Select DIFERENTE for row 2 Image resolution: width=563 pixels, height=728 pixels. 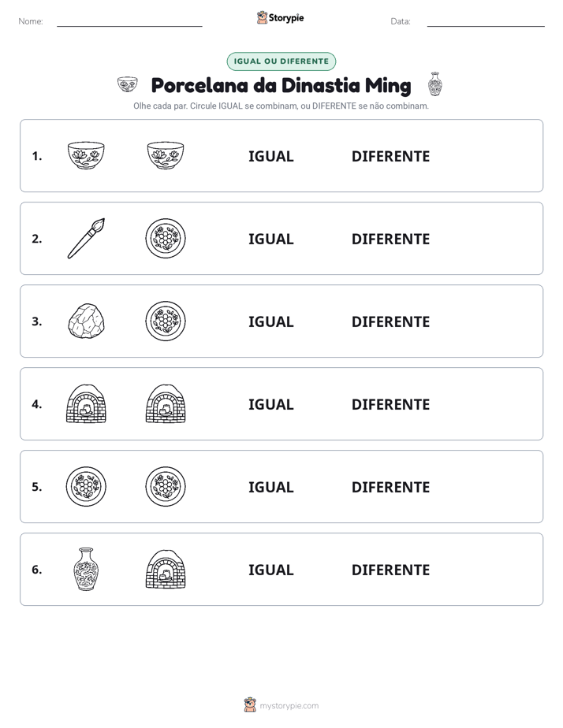[390, 239]
